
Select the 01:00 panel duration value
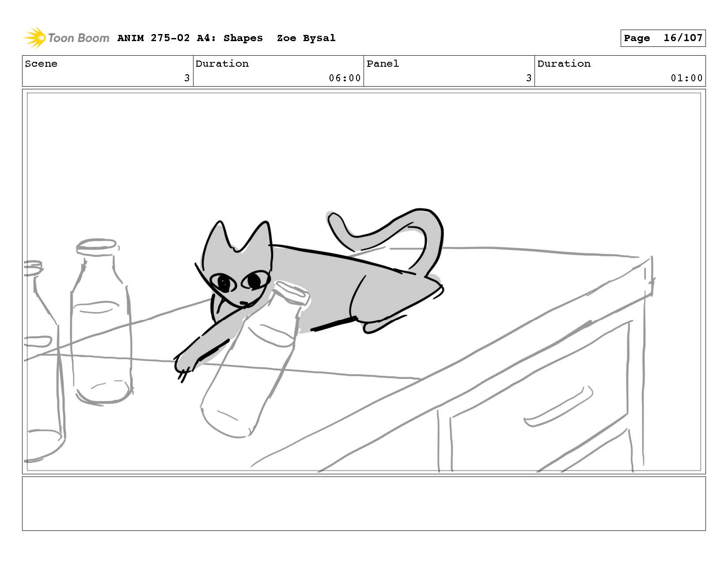686,78
